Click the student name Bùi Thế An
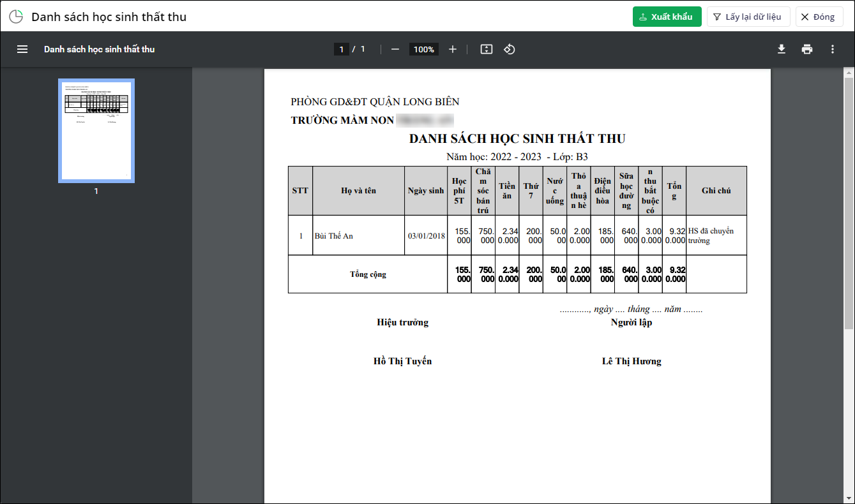This screenshot has height=504, width=855. [x=334, y=236]
